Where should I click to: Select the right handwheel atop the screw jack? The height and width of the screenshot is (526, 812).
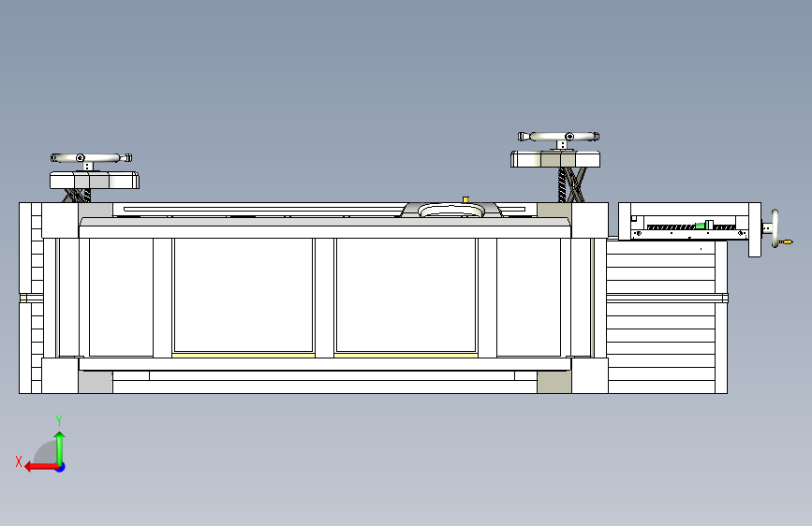pyautogui.click(x=559, y=137)
